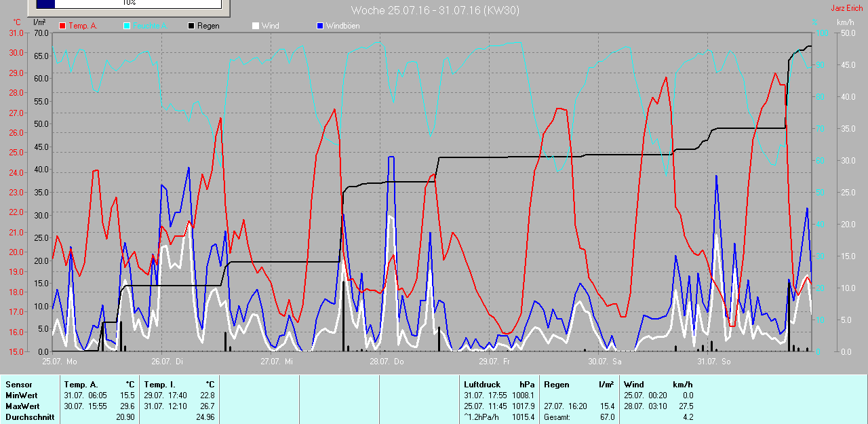Click the 'Regen' legend label
The height and width of the screenshot is (424, 868).
pyautogui.click(x=208, y=26)
